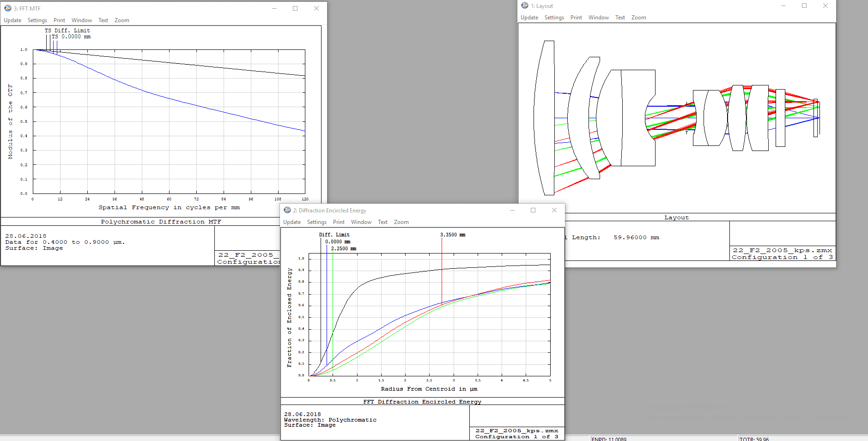Click the TOTR: 59.96 status bar entry
Screen dimensions: 868x441
[x=754, y=439]
